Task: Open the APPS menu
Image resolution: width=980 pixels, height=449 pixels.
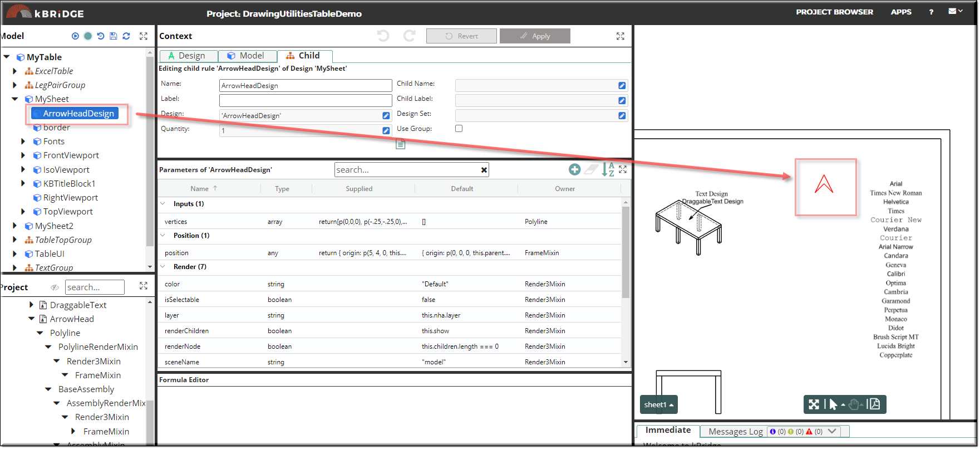Action: pos(901,12)
